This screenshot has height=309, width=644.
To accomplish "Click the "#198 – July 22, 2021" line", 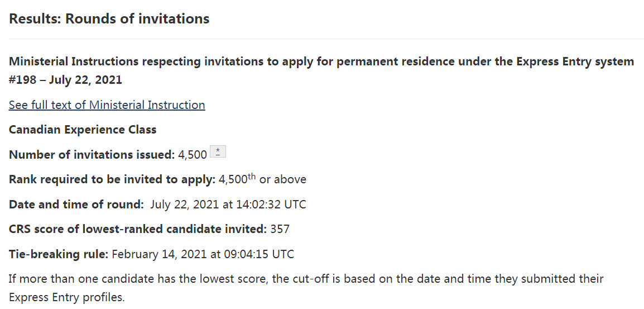I will tap(65, 80).
